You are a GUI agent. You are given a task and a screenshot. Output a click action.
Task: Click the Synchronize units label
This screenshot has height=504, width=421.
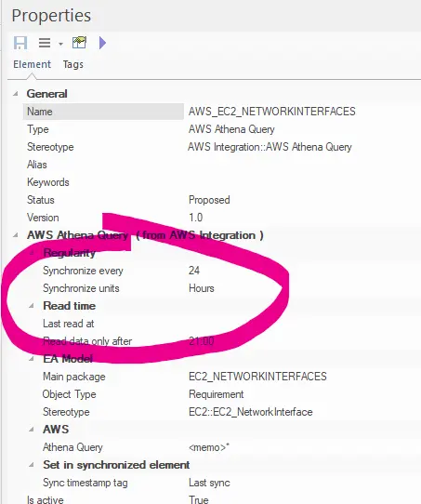(x=81, y=288)
